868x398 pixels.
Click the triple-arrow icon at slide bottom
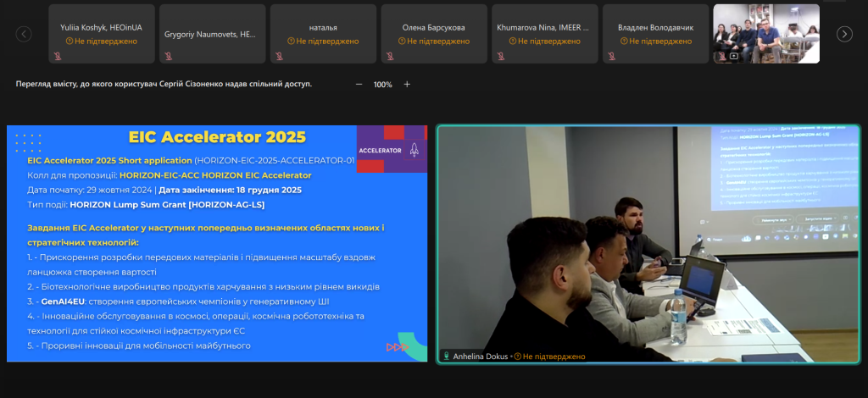(398, 347)
